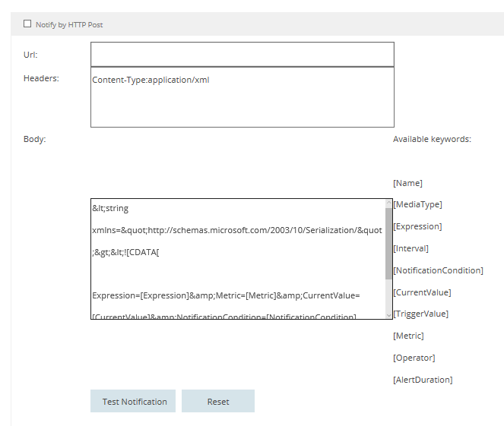Viewport: 504px width, 426px height.
Task: Click the Url label
Action: pos(30,55)
